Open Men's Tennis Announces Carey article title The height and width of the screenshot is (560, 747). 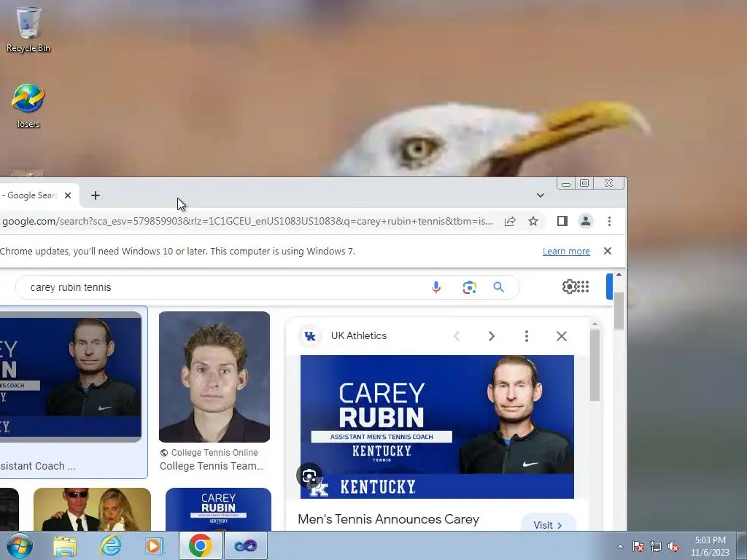[x=388, y=519]
